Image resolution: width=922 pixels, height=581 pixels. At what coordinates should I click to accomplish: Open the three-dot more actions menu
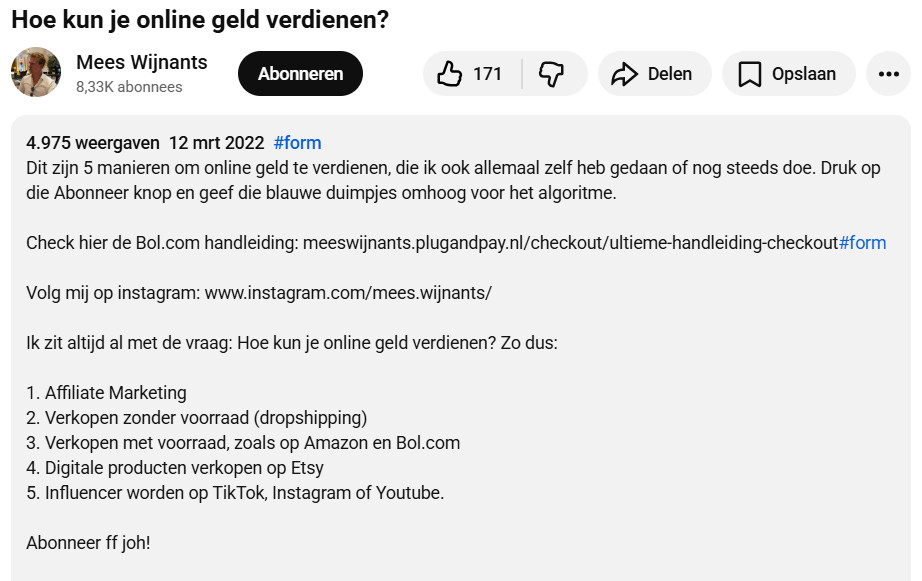888,74
